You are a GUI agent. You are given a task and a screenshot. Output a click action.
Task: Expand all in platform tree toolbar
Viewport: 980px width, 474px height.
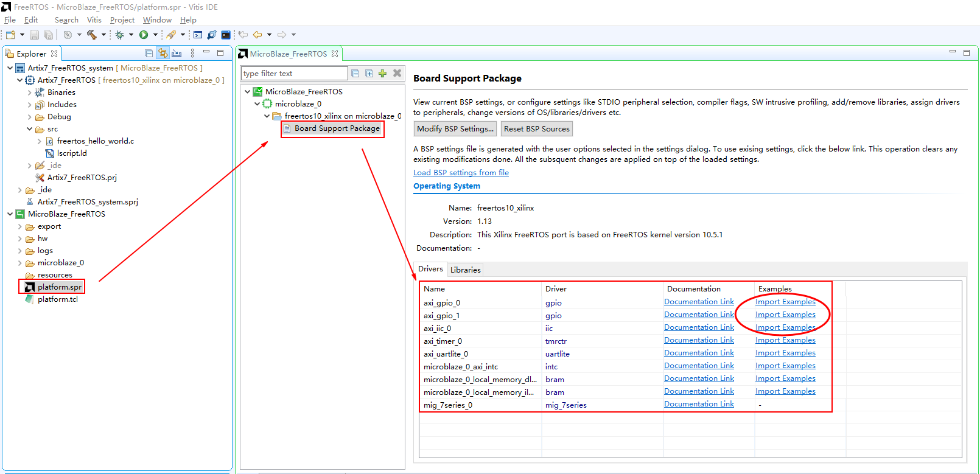point(369,74)
